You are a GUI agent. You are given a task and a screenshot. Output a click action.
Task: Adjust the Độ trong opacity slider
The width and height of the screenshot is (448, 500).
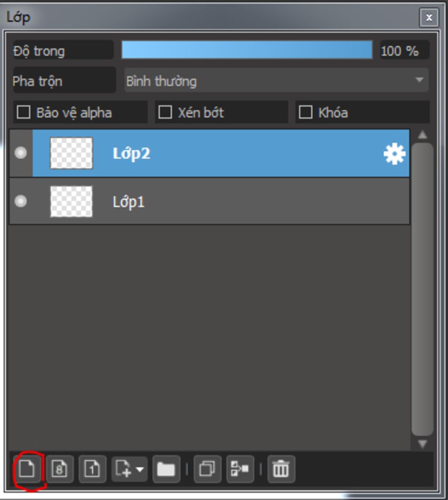pyautogui.click(x=247, y=50)
